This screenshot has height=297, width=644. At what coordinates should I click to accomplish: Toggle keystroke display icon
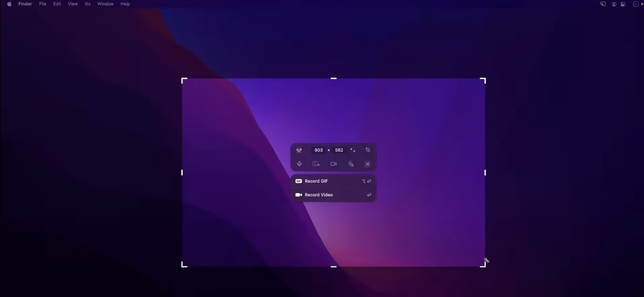(x=368, y=164)
